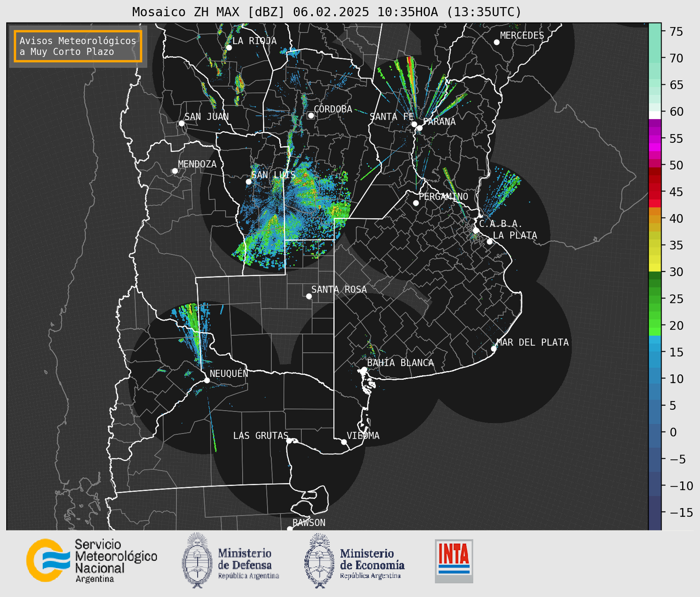The height and width of the screenshot is (597, 700).
Task: Click the 60 dBZ white band on colorbar
Action: (x=655, y=115)
